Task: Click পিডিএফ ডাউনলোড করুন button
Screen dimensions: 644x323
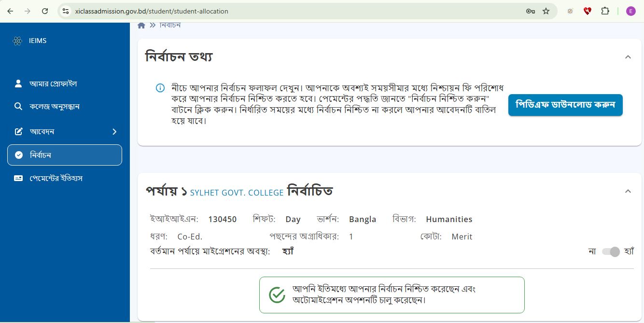Action: coord(565,105)
